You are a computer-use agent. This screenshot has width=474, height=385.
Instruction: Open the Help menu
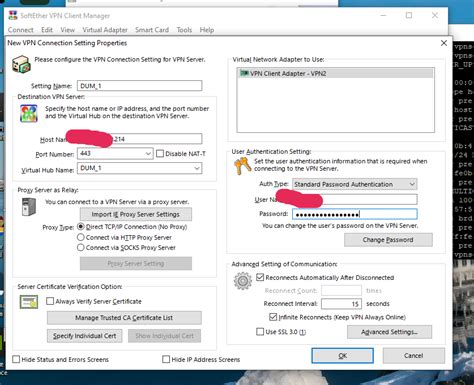click(207, 30)
